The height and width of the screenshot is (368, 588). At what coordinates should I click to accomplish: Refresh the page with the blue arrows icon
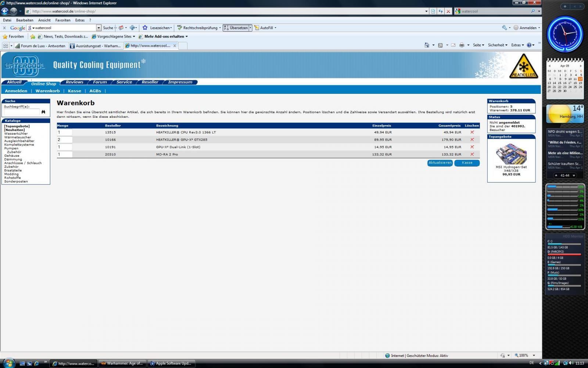(441, 11)
